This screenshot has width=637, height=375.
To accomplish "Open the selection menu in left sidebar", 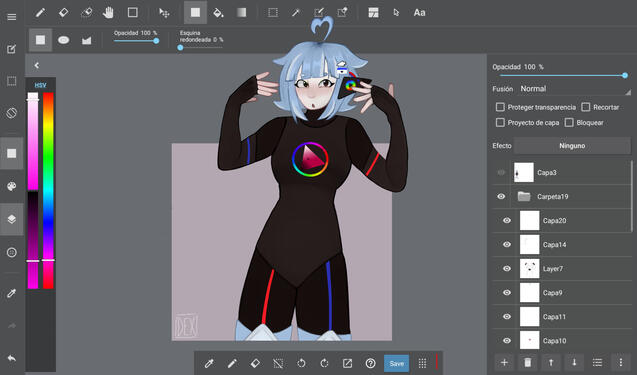I will [12, 81].
